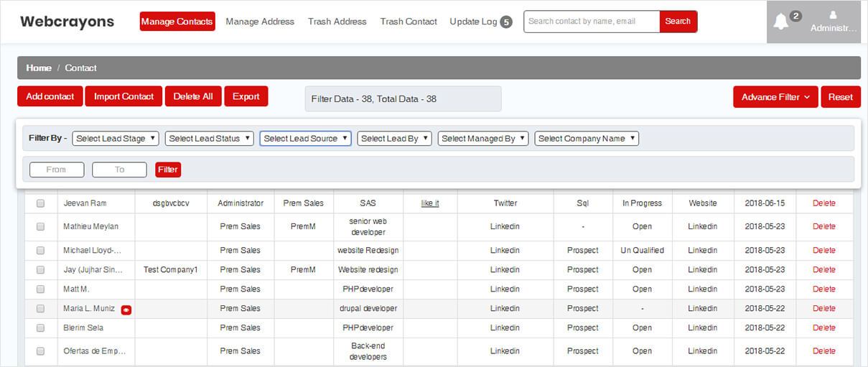This screenshot has width=868, height=367.
Task: Delete the Matt M. contact row
Action: coord(823,289)
